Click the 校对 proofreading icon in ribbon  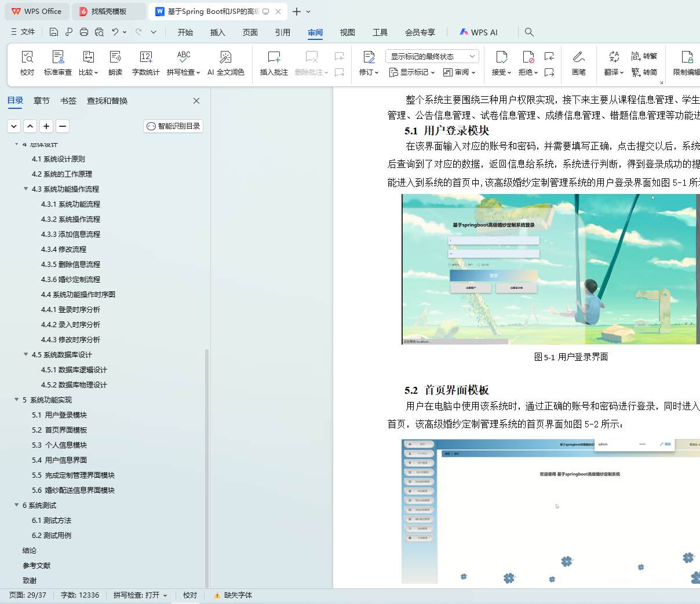coord(27,57)
